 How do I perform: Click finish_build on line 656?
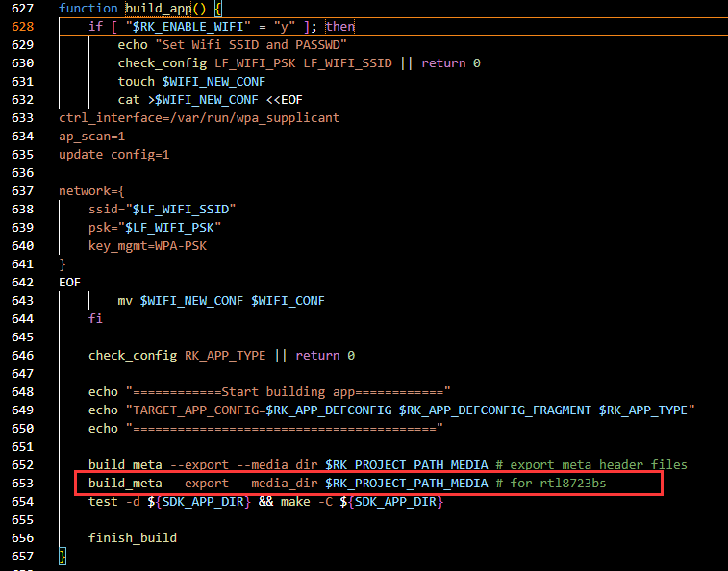[133, 538]
